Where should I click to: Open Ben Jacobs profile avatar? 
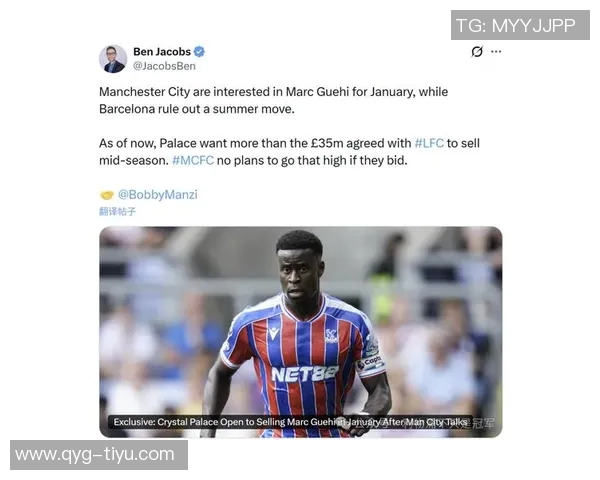(113, 59)
